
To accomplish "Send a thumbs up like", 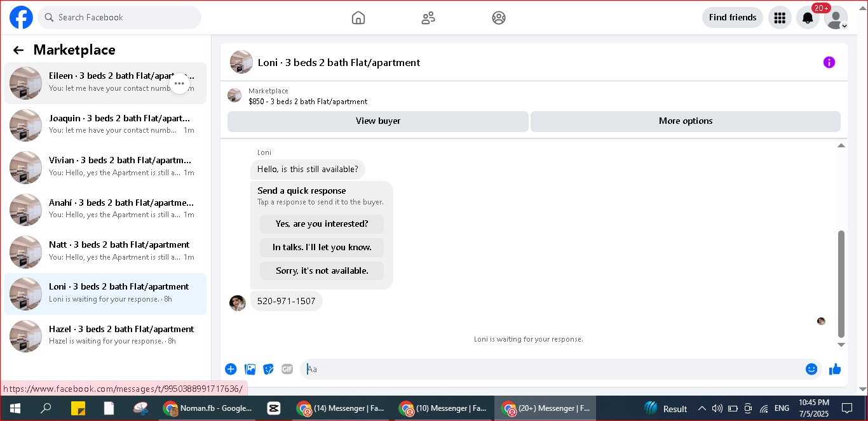I will click(x=835, y=369).
